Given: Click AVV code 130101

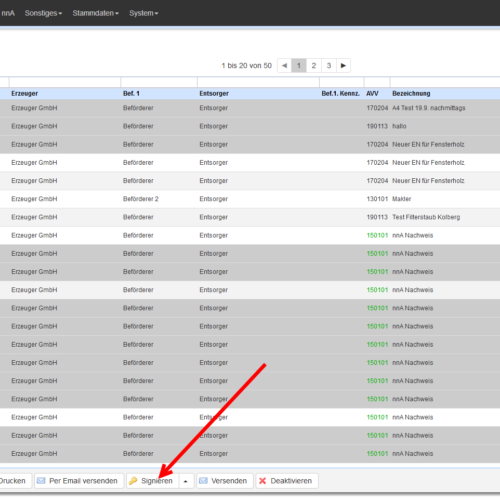Looking at the screenshot, I should tap(377, 199).
